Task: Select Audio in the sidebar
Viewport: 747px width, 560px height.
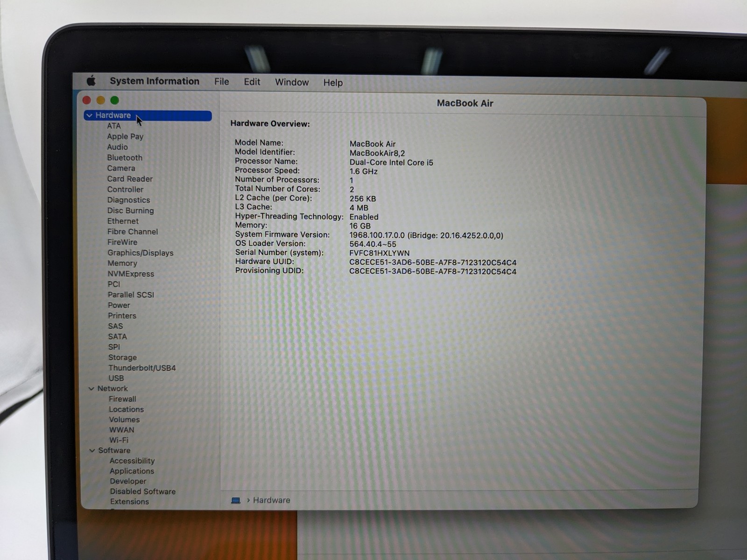Action: [117, 147]
